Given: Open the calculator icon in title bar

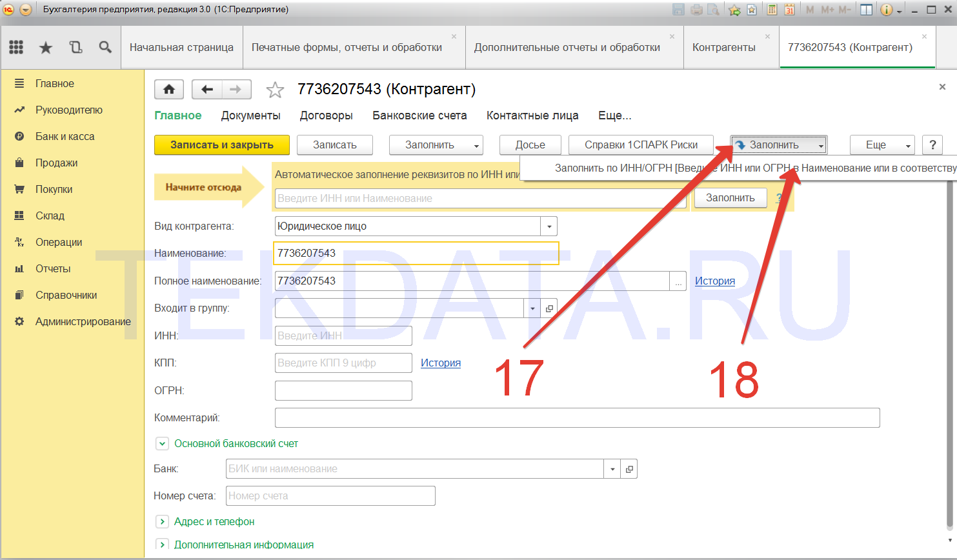Looking at the screenshot, I should pyautogui.click(x=772, y=10).
